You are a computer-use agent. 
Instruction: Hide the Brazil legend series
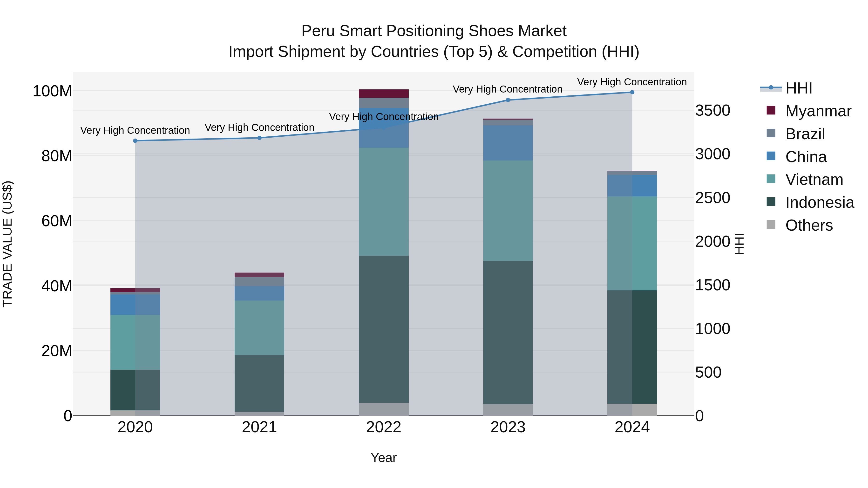(796, 134)
